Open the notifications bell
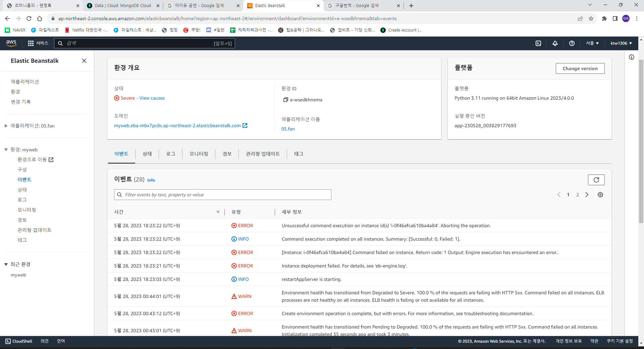This screenshot has height=349, width=644. tap(555, 43)
